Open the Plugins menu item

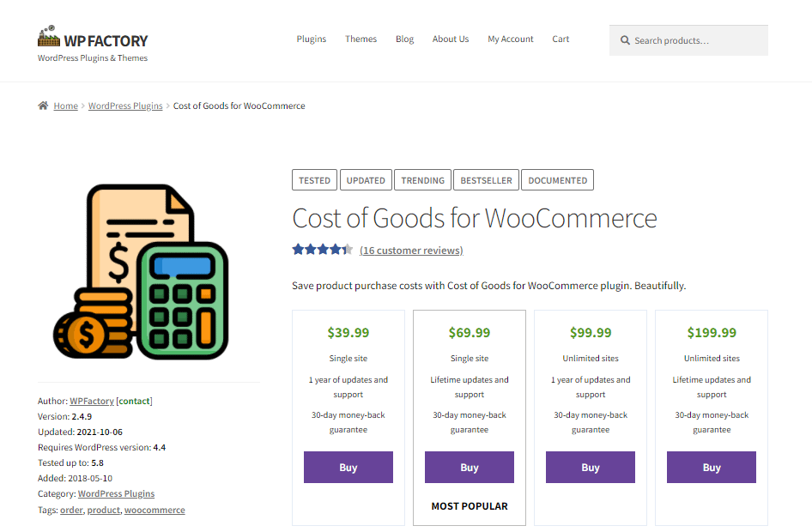point(311,39)
